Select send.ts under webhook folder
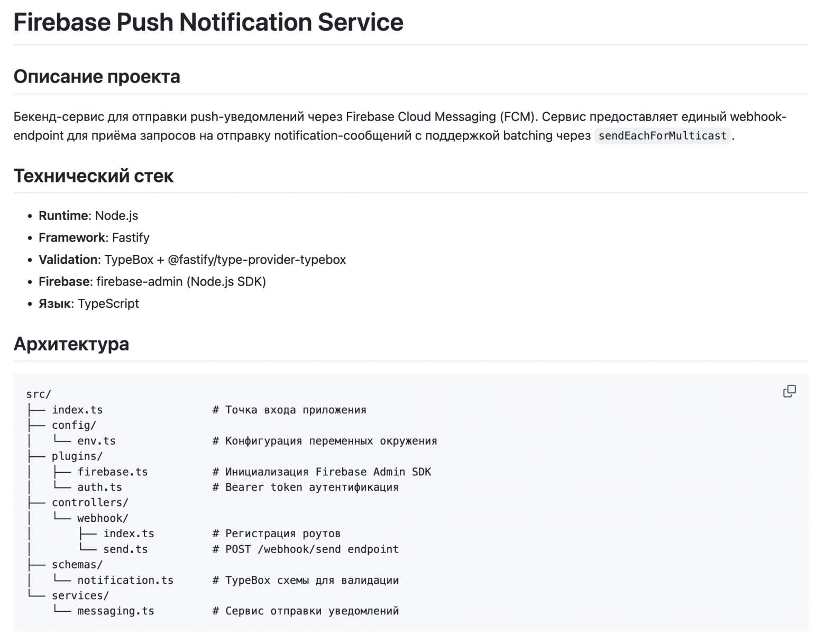Viewport: 825px width, 644px height. point(125,549)
